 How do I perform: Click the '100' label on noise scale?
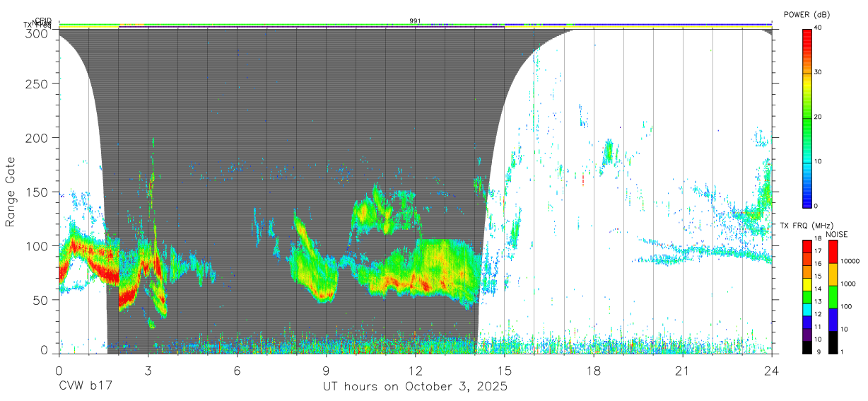[845, 306]
